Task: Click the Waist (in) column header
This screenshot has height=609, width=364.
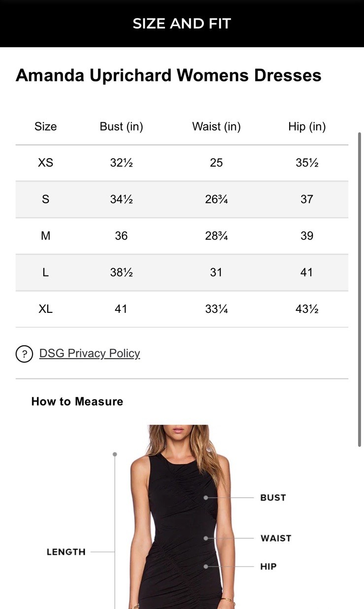Action: tap(216, 127)
